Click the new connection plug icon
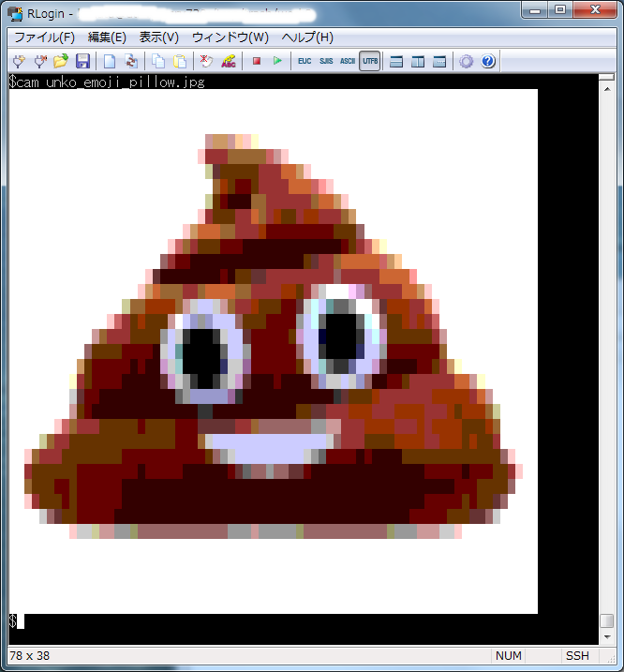The image size is (624, 672). point(19,61)
